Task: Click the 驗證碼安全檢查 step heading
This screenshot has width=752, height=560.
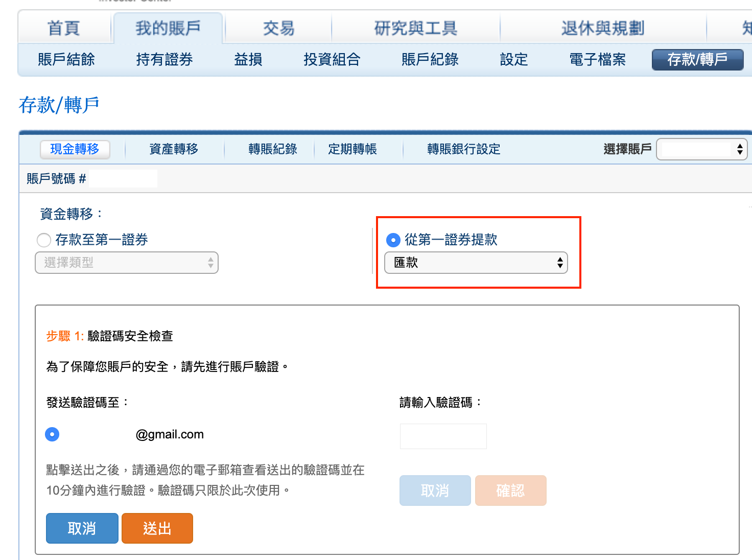Action: coord(130,336)
